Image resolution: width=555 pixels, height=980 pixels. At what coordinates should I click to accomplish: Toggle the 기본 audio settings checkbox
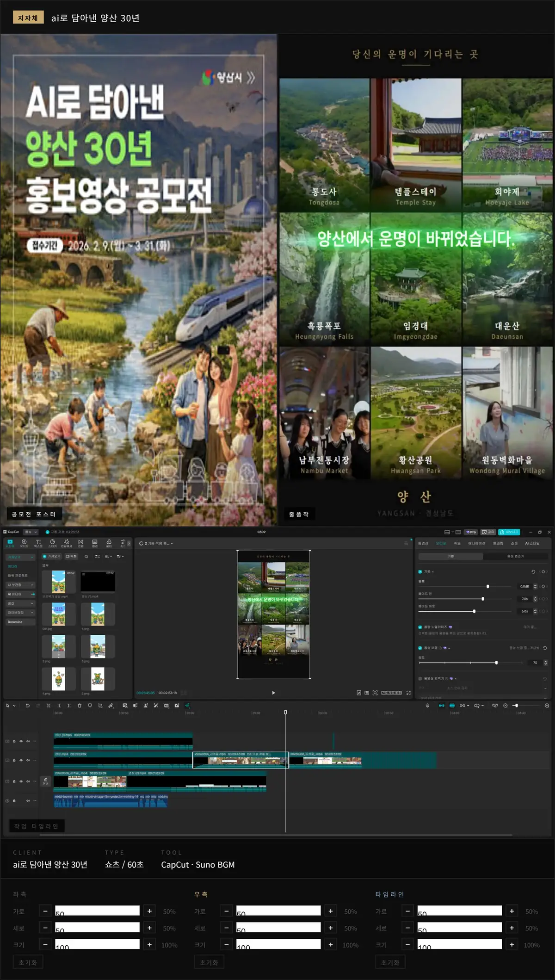(x=420, y=571)
